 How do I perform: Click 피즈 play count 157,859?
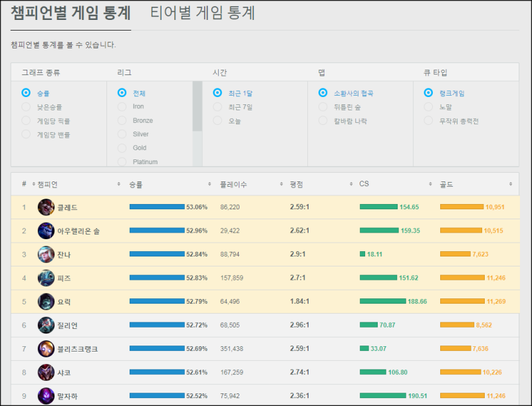(x=231, y=278)
